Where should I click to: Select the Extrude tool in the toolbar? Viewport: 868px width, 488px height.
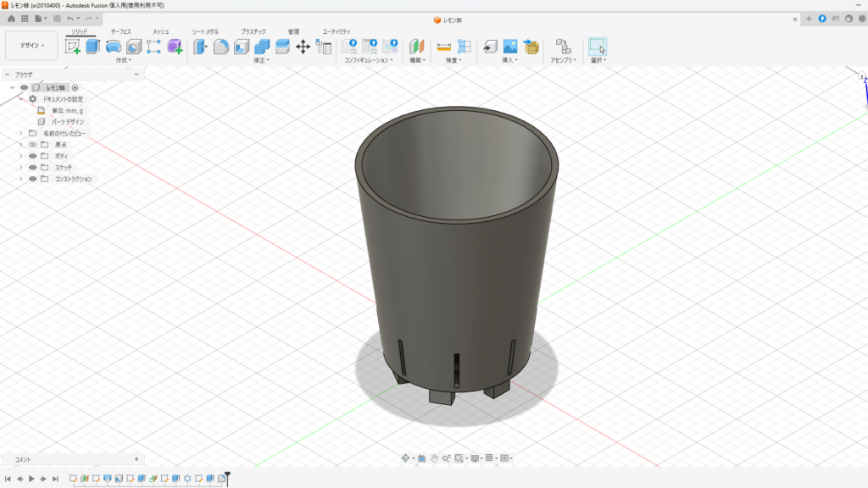pyautogui.click(x=92, y=47)
